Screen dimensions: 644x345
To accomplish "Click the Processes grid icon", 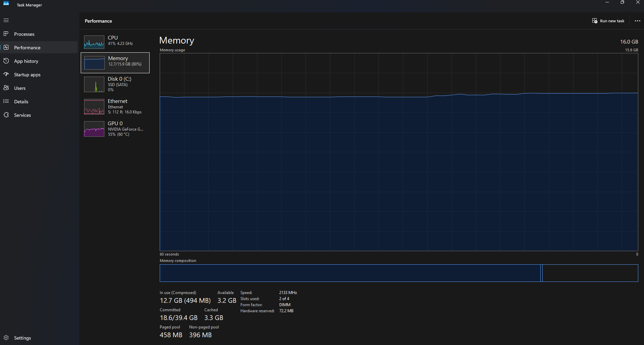I will point(6,34).
